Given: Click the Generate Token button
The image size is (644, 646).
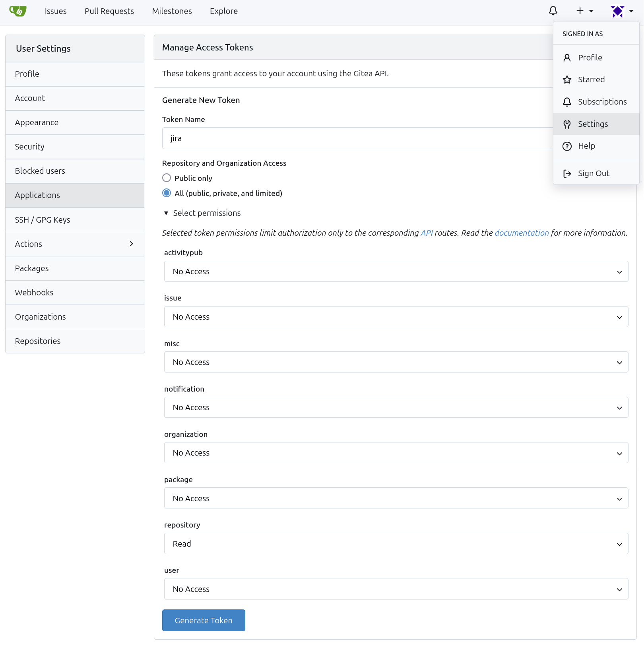Looking at the screenshot, I should (204, 620).
